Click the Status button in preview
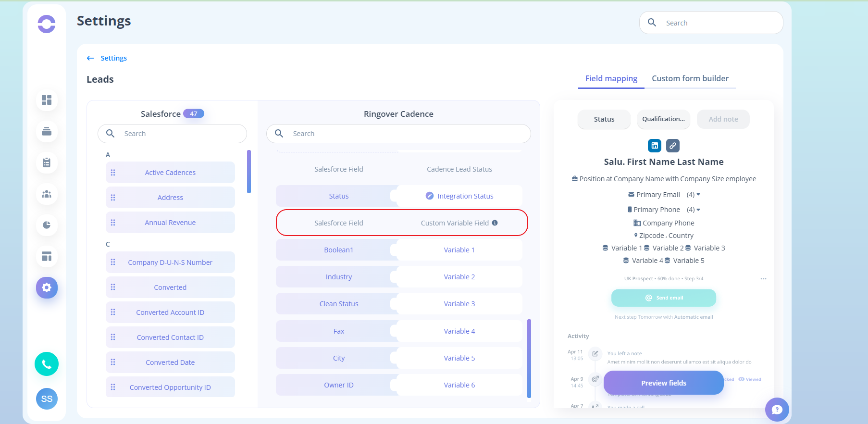Screen dimensions: 868x424 click(x=604, y=119)
